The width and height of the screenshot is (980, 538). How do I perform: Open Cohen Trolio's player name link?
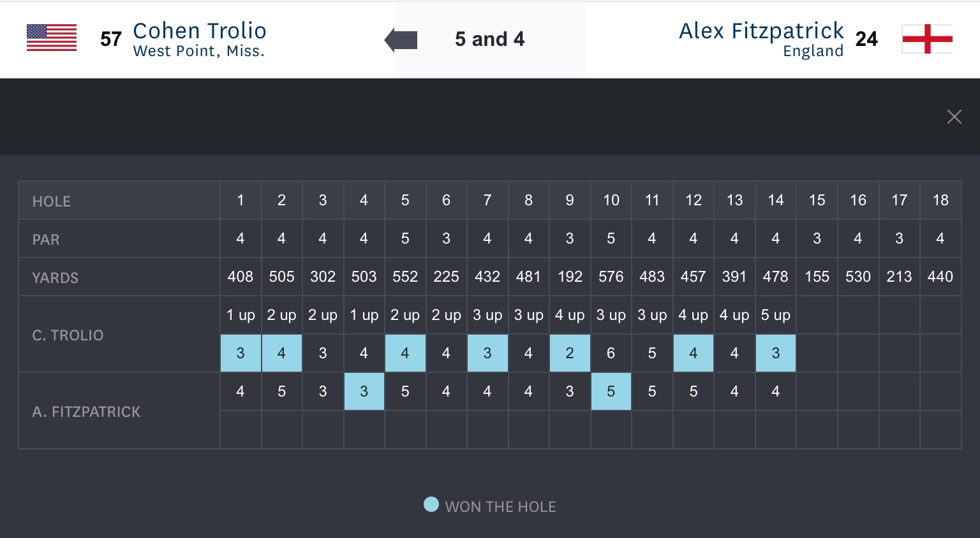pos(199,31)
